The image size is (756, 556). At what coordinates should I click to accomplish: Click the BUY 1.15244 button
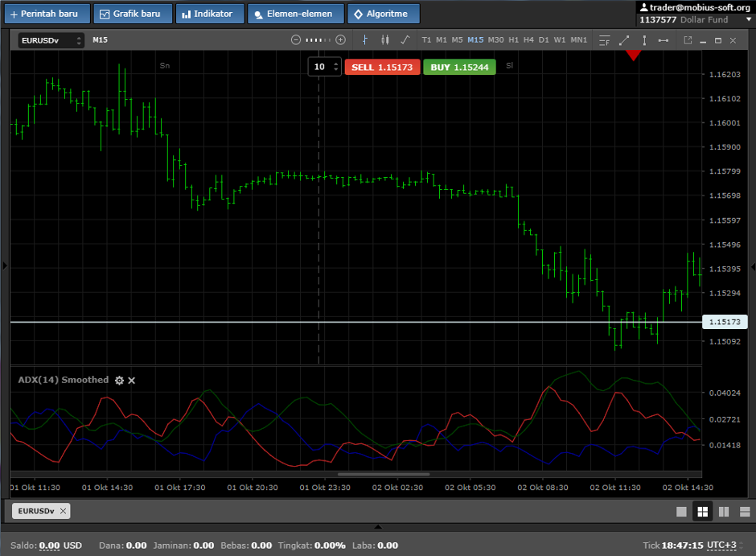(459, 67)
